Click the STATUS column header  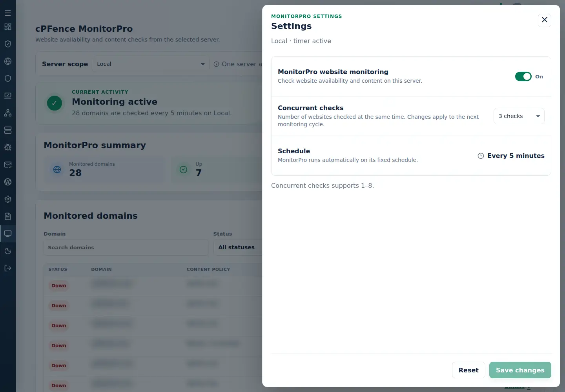(58, 269)
